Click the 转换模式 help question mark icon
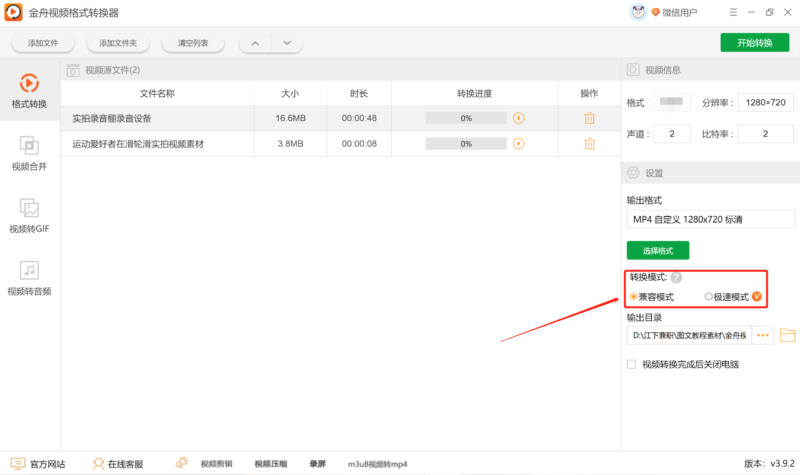The width and height of the screenshot is (800, 475). click(x=676, y=278)
